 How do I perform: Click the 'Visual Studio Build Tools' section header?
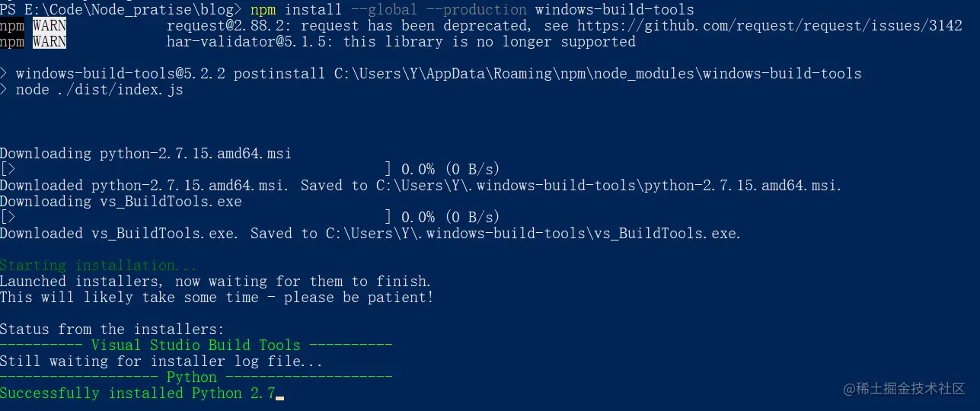[196, 345]
